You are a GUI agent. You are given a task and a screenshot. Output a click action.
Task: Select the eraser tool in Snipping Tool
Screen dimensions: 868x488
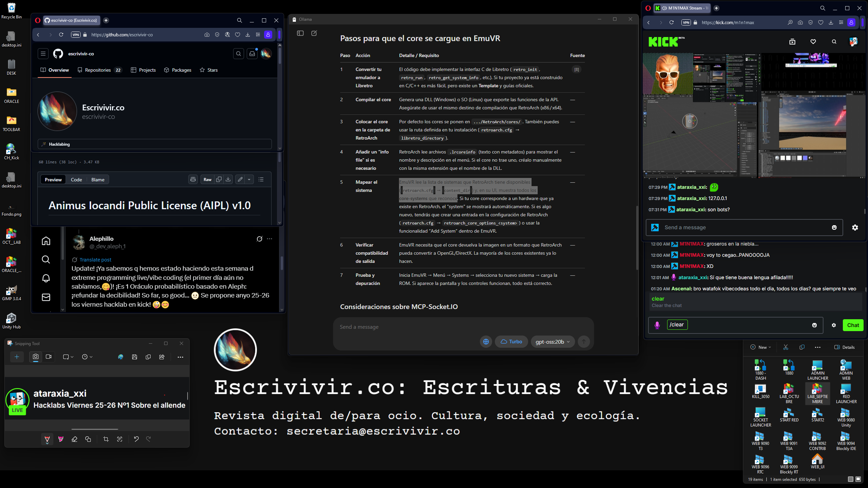pos(74,439)
